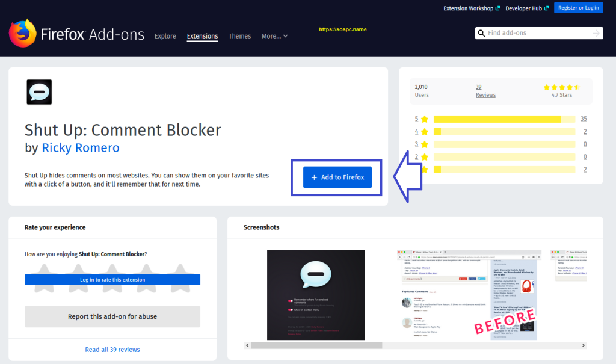This screenshot has height=364, width=616.
Task: Click the screenshots scroll left arrow
Action: [x=247, y=345]
